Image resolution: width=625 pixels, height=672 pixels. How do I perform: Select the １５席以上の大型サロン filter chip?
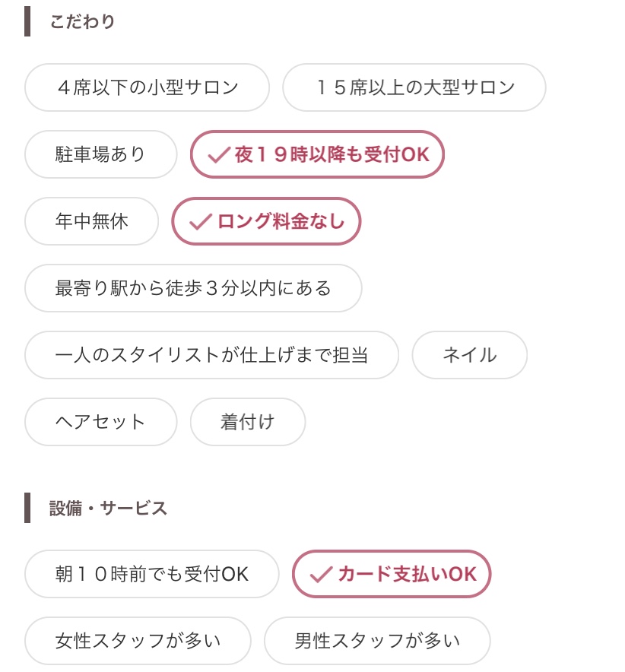[x=414, y=87]
